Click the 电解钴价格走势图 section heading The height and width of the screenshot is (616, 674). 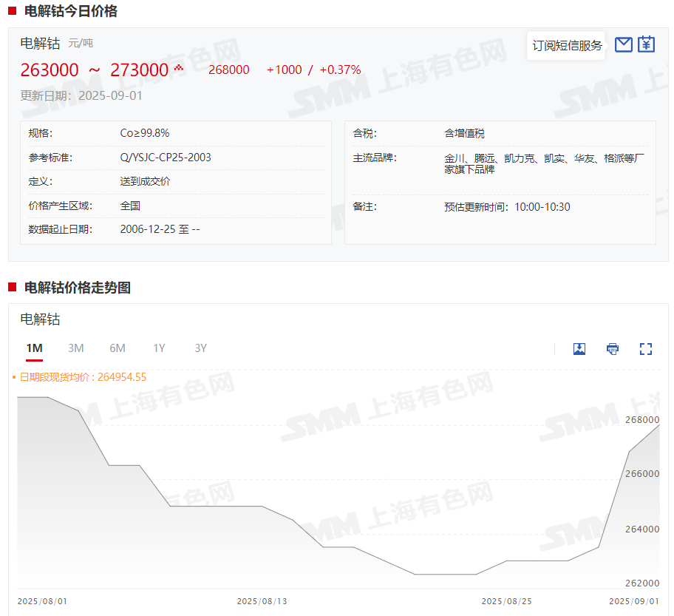(x=78, y=288)
